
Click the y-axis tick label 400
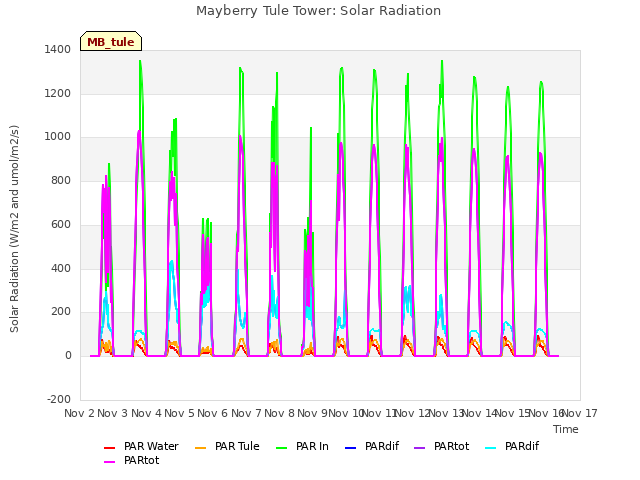pos(61,269)
